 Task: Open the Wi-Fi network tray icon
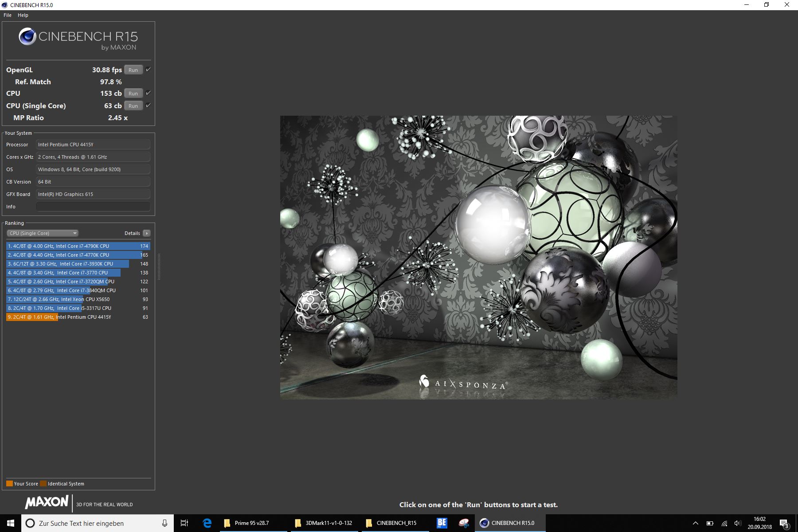coord(724,524)
